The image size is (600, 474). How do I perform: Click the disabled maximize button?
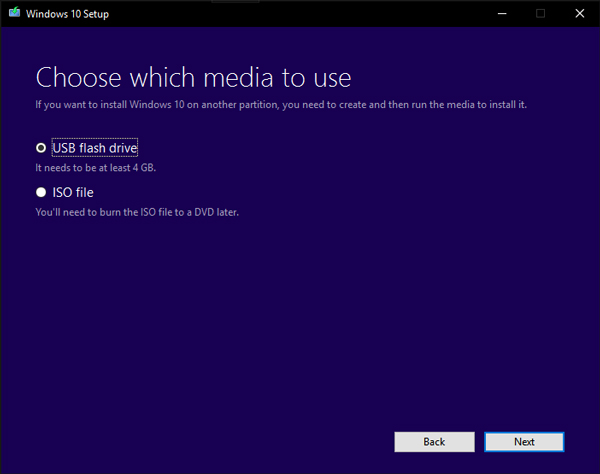pos(540,13)
